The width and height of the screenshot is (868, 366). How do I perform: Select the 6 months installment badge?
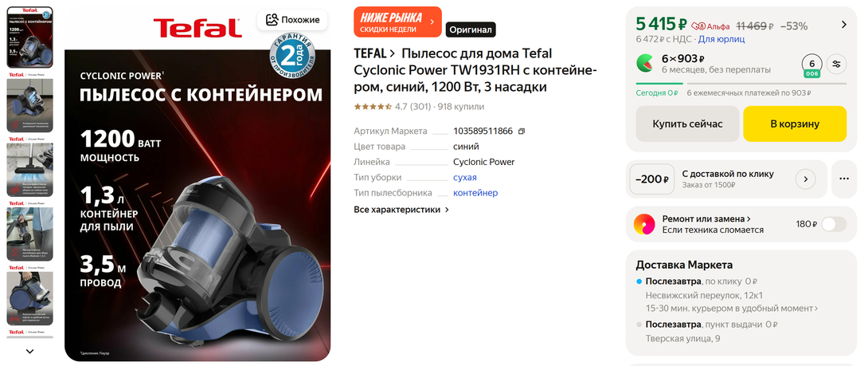[x=811, y=66]
